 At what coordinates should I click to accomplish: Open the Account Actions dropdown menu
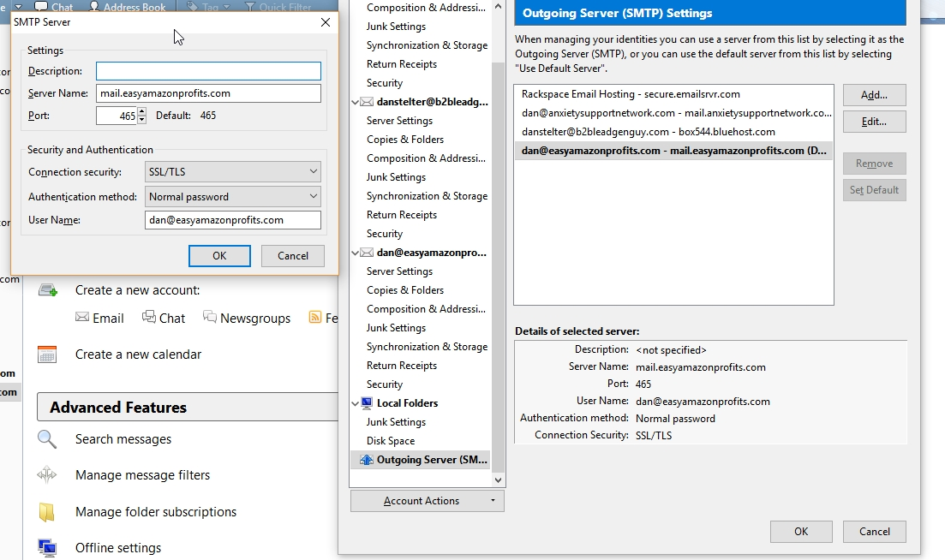[x=427, y=501]
